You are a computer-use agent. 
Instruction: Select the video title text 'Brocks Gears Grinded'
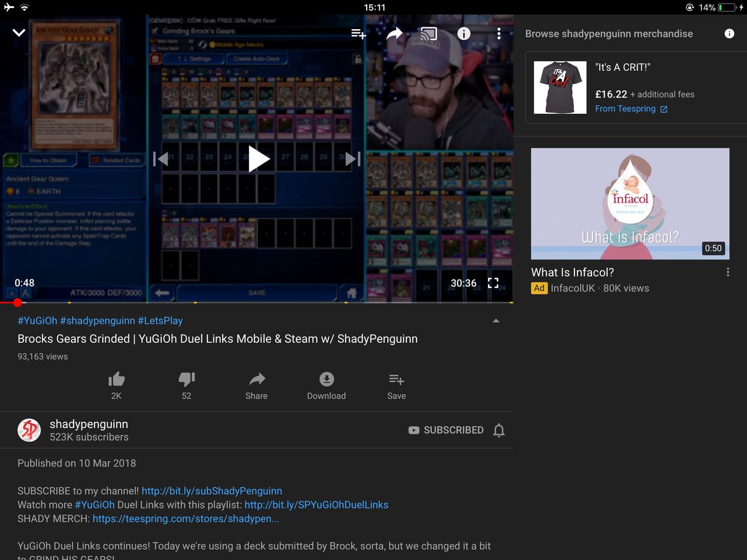click(x=74, y=339)
